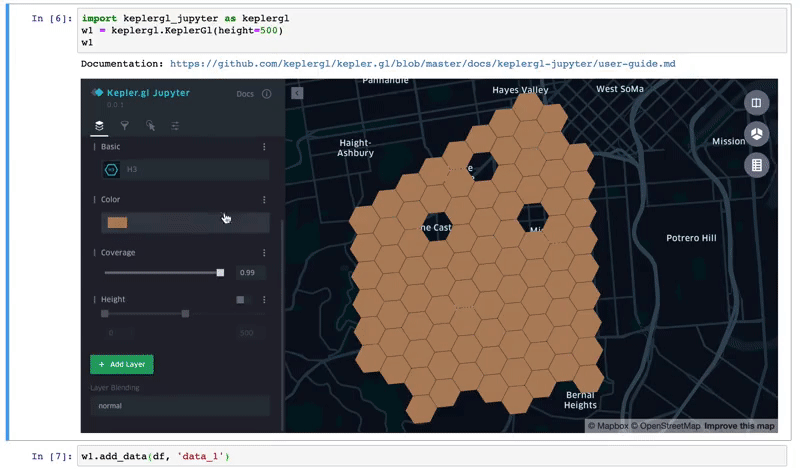The image size is (800, 472).
Task: Open Layer Blending dropdown set to normal
Action: (179, 406)
